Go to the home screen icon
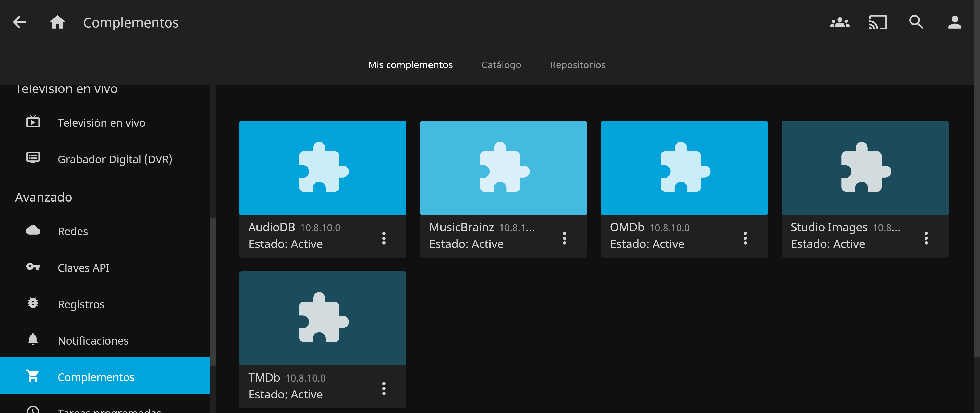The image size is (980, 413). pyautogui.click(x=57, y=22)
